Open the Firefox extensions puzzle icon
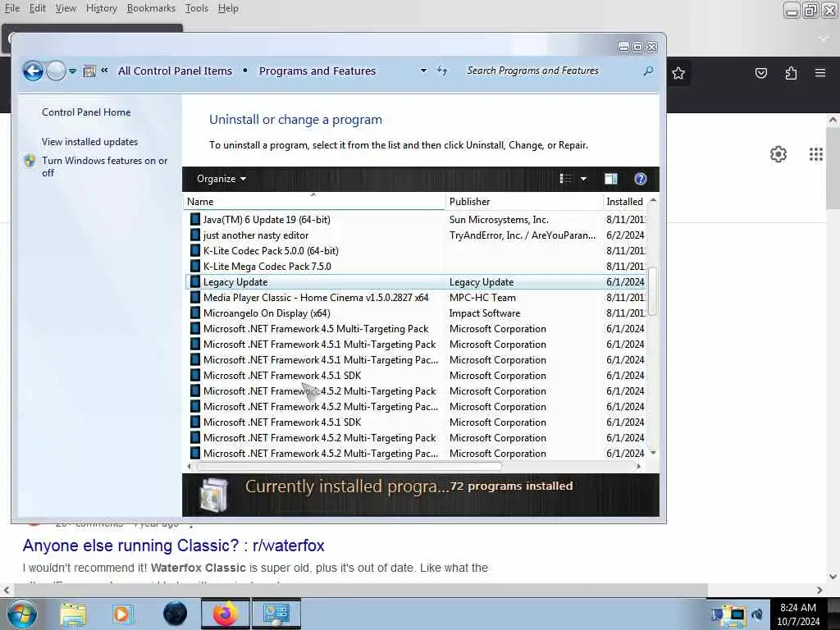The image size is (840, 630). [x=791, y=73]
